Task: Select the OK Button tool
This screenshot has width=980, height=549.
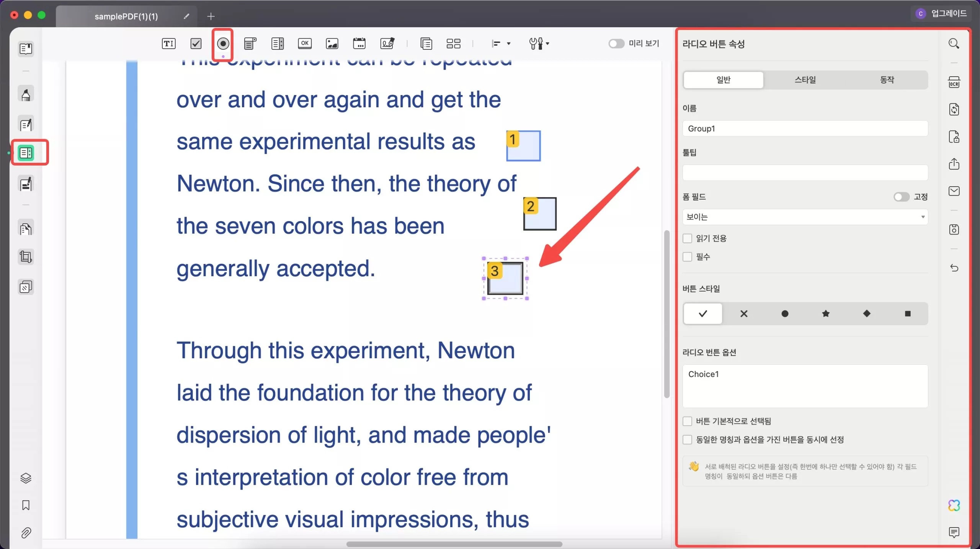Action: tap(305, 43)
